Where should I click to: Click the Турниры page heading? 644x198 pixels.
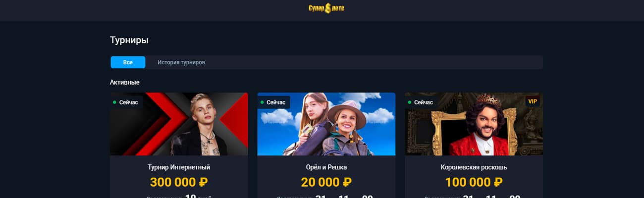pyautogui.click(x=129, y=41)
